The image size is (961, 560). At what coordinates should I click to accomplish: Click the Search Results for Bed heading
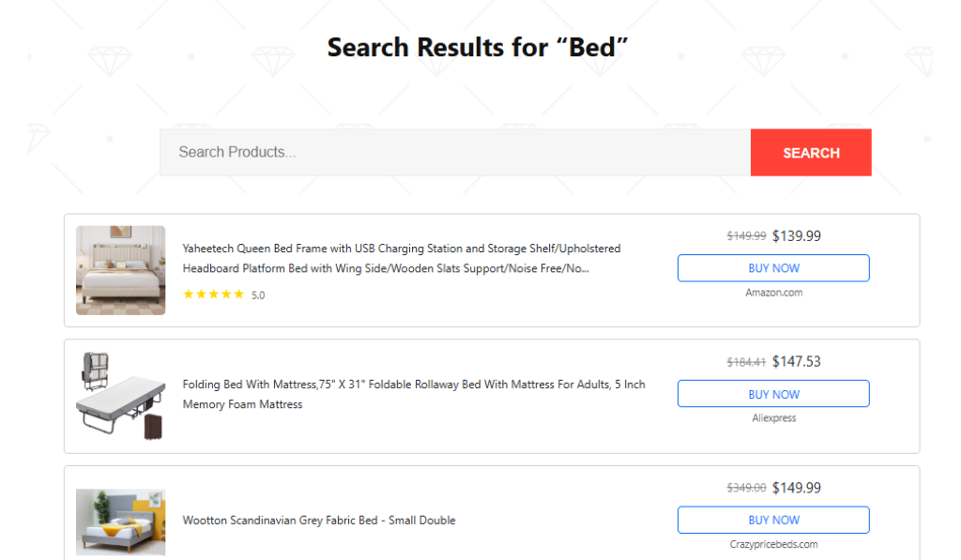478,47
